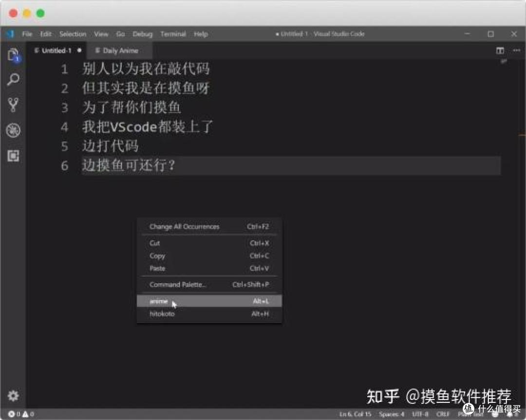Open the Selection menu
This screenshot has height=420, width=526.
(73, 34)
